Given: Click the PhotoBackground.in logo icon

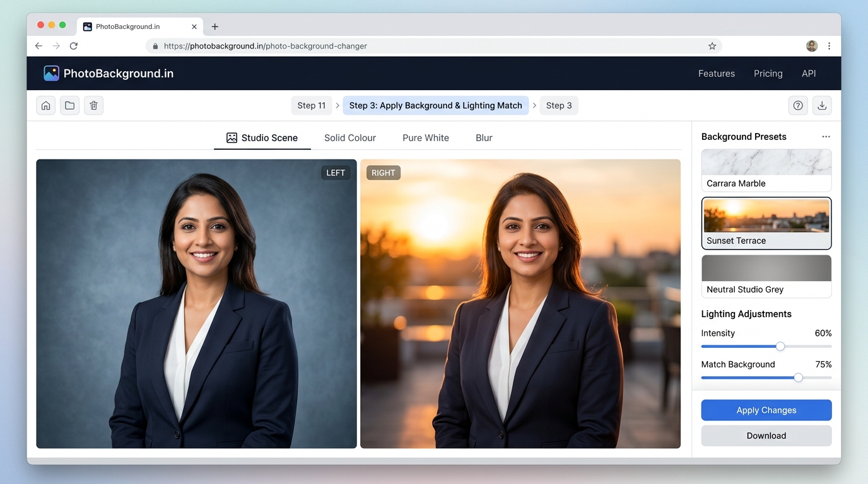Looking at the screenshot, I should (x=51, y=73).
